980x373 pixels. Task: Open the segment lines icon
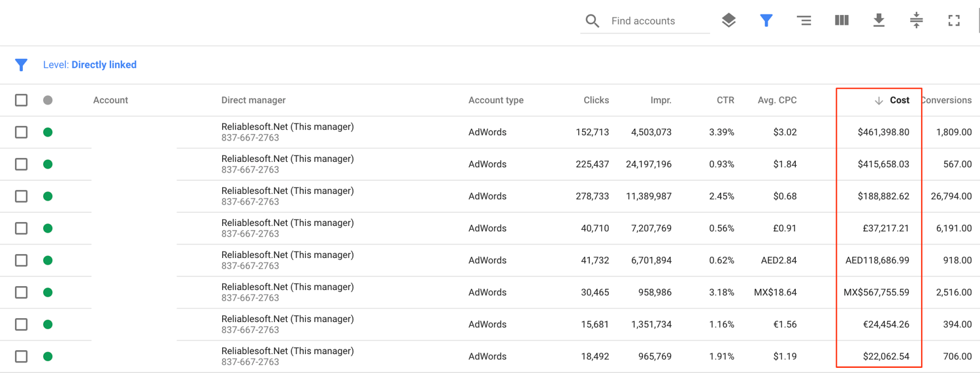pos(804,21)
